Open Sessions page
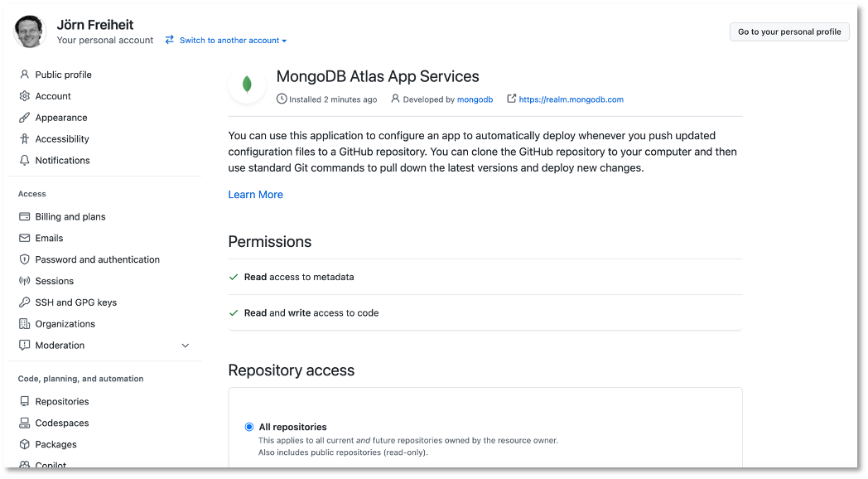 point(55,281)
